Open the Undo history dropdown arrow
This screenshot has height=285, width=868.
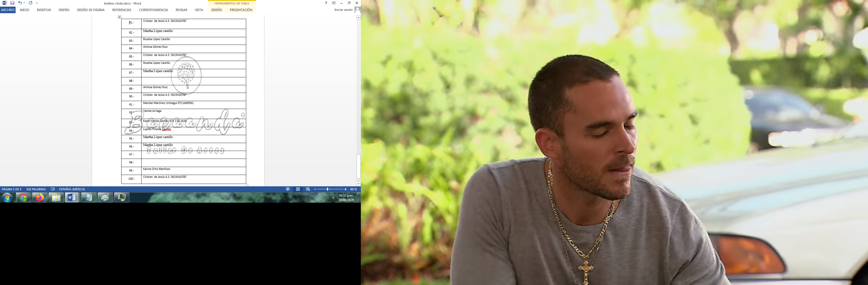[x=24, y=3]
